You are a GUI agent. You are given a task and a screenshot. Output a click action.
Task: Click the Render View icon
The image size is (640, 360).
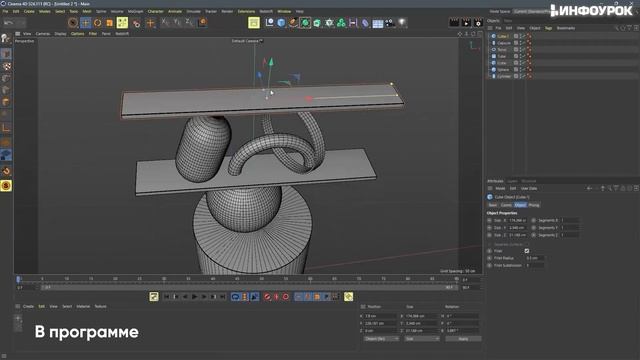point(454,23)
